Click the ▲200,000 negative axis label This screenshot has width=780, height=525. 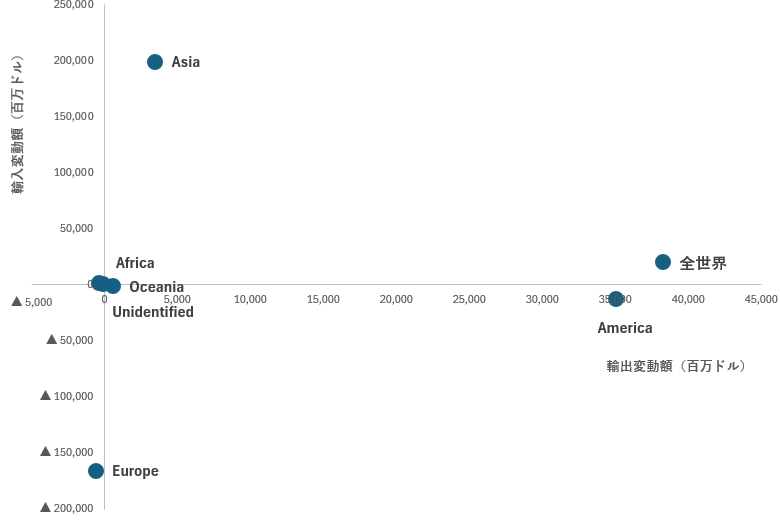67,508
